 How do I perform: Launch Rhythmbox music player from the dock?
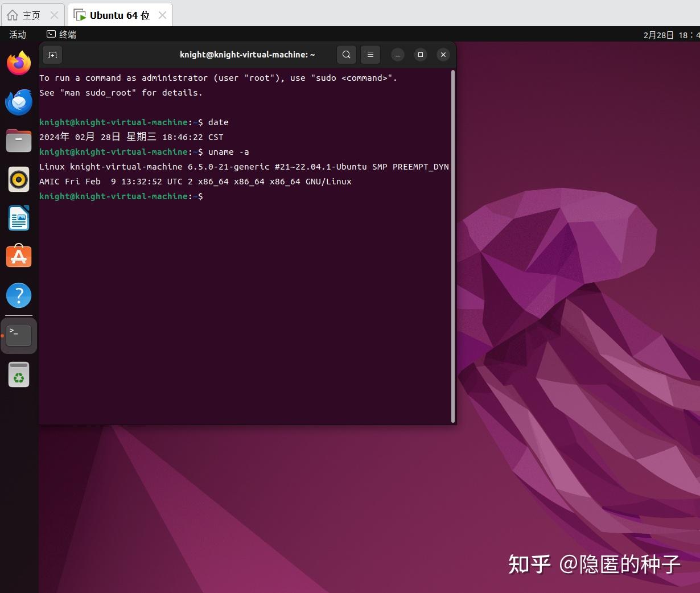[19, 179]
